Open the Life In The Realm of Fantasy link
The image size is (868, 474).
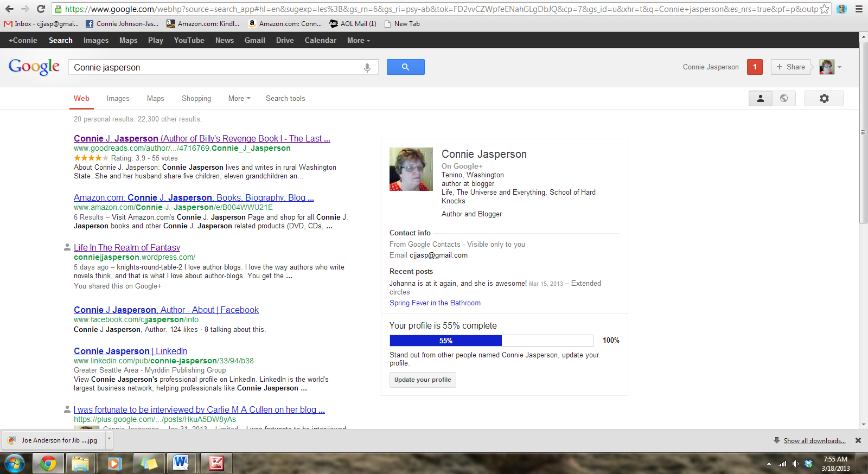127,247
